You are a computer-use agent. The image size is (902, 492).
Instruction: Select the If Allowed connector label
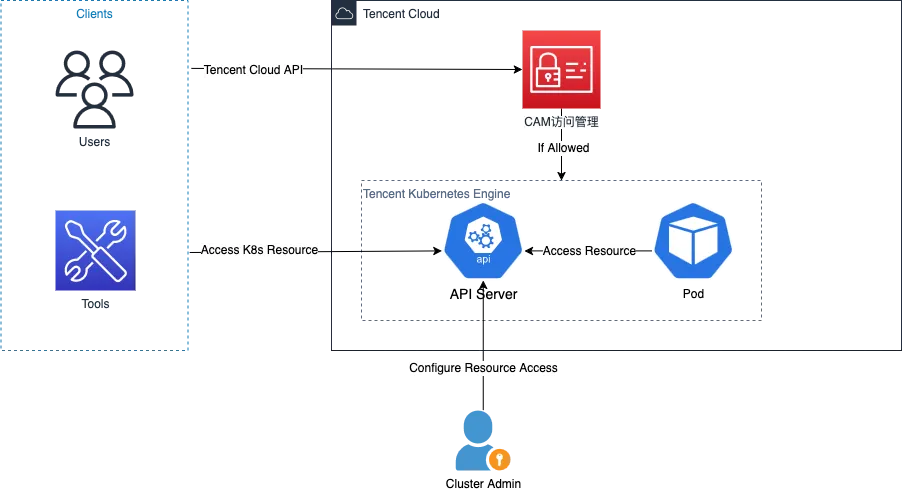(563, 148)
